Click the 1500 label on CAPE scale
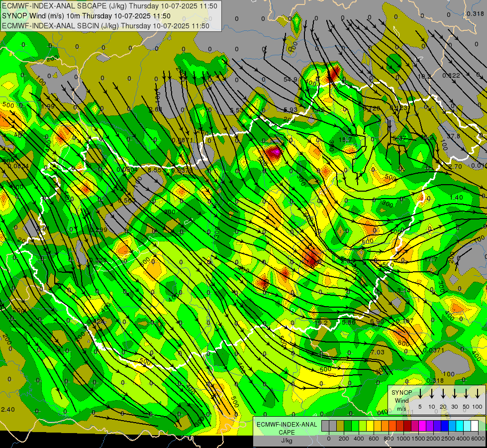The width and height of the screenshot is (487, 448). click(x=418, y=439)
